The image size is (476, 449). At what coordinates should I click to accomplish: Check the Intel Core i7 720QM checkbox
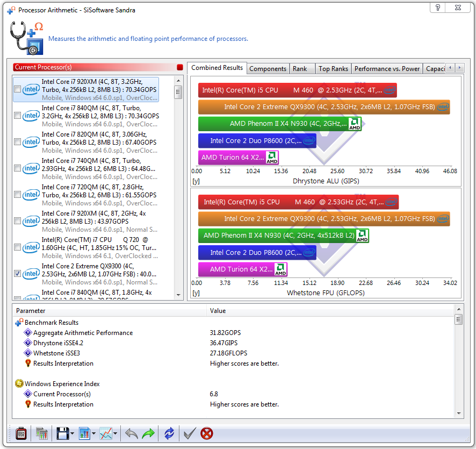(x=18, y=195)
